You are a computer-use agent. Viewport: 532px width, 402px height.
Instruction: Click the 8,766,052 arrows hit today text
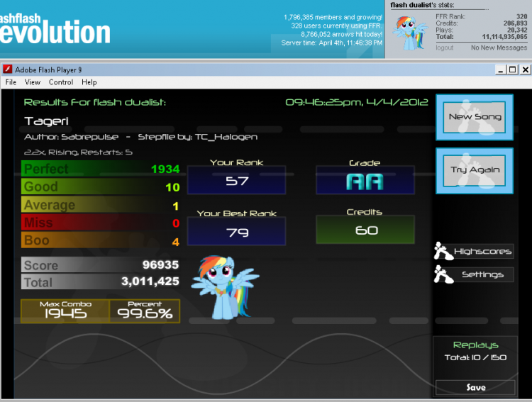[x=341, y=34]
